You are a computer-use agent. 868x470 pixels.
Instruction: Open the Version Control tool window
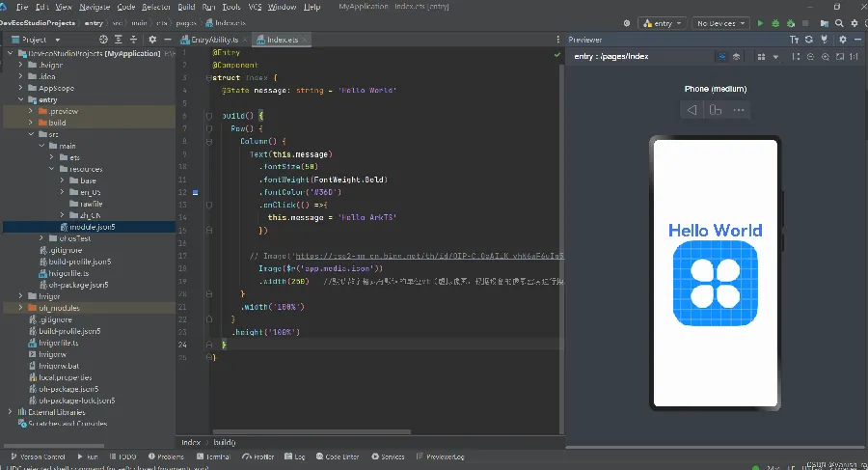[x=38, y=456]
